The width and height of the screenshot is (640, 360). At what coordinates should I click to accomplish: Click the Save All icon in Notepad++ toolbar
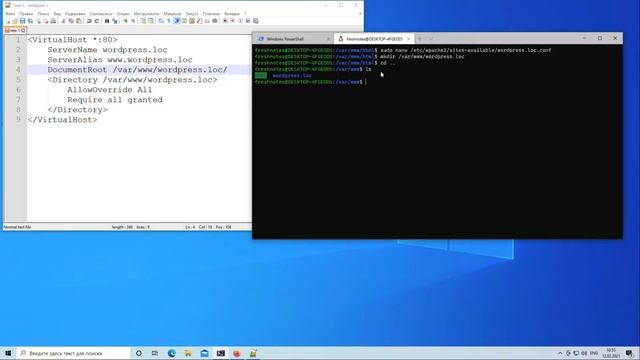click(30, 21)
